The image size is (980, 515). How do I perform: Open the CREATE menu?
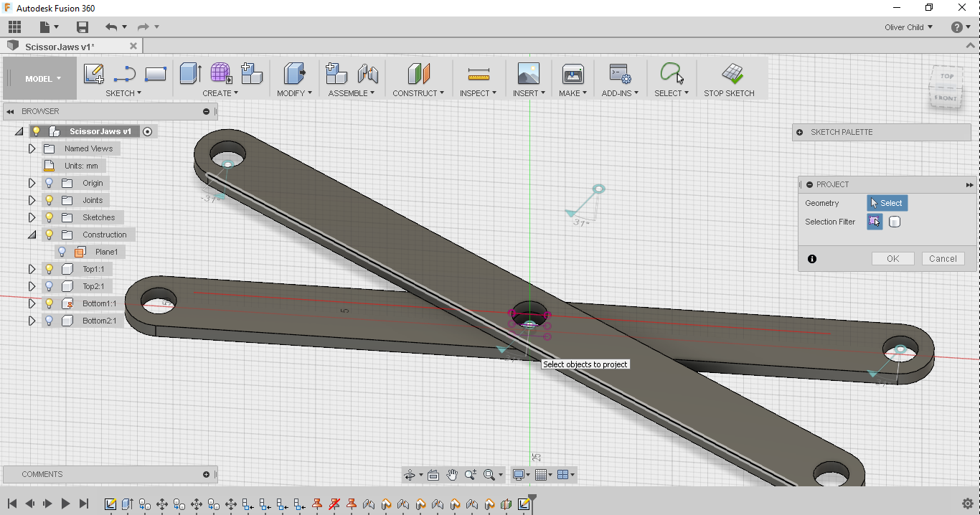pyautogui.click(x=220, y=93)
